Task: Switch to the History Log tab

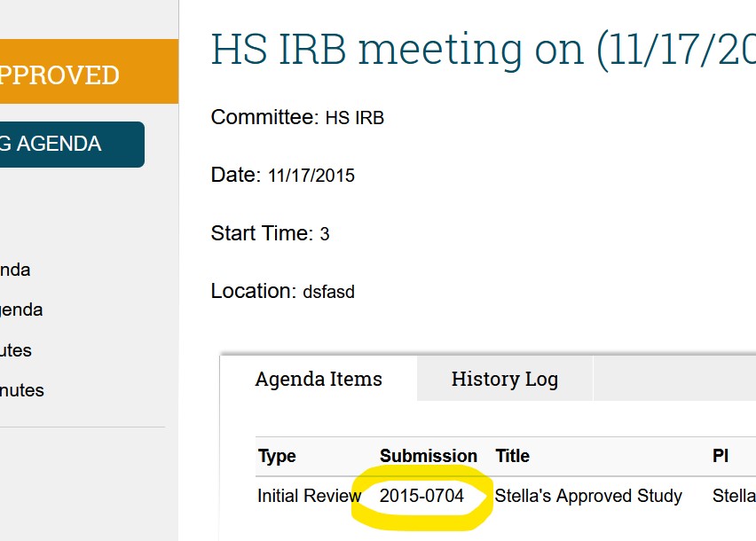Action: (x=504, y=380)
